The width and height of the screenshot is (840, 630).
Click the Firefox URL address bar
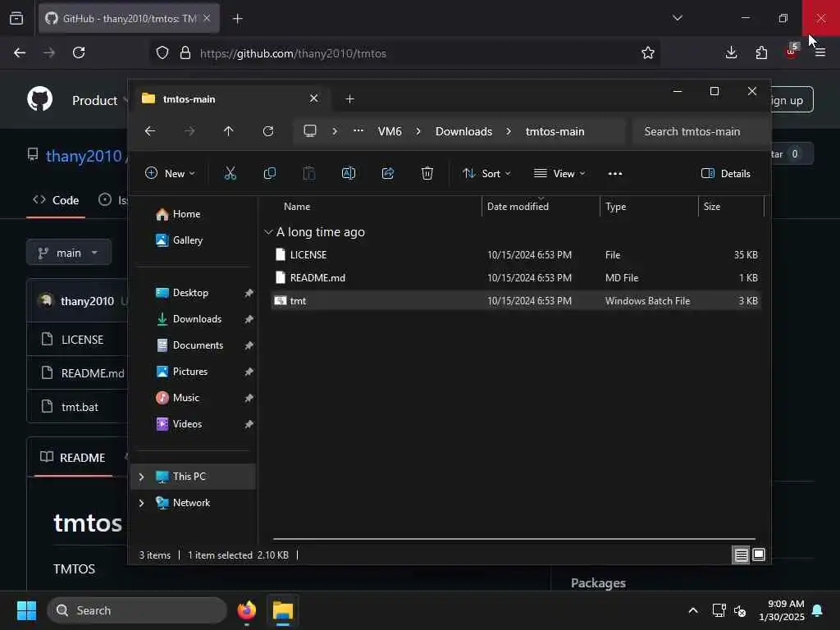pyautogui.click(x=405, y=53)
